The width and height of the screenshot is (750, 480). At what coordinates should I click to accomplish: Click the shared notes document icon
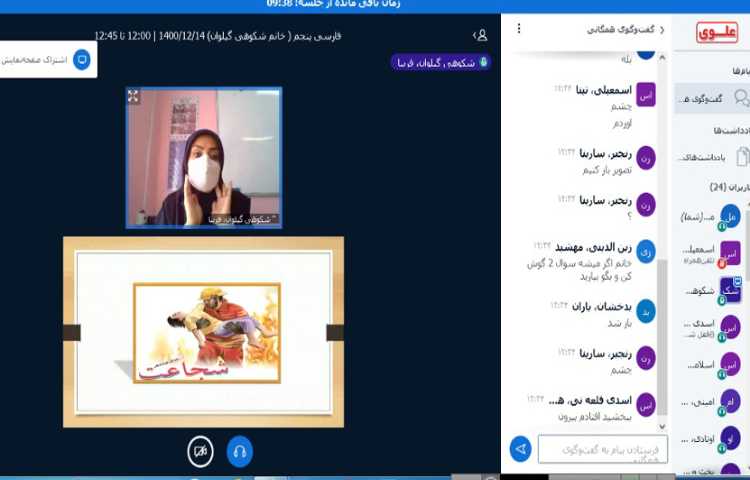(x=742, y=157)
